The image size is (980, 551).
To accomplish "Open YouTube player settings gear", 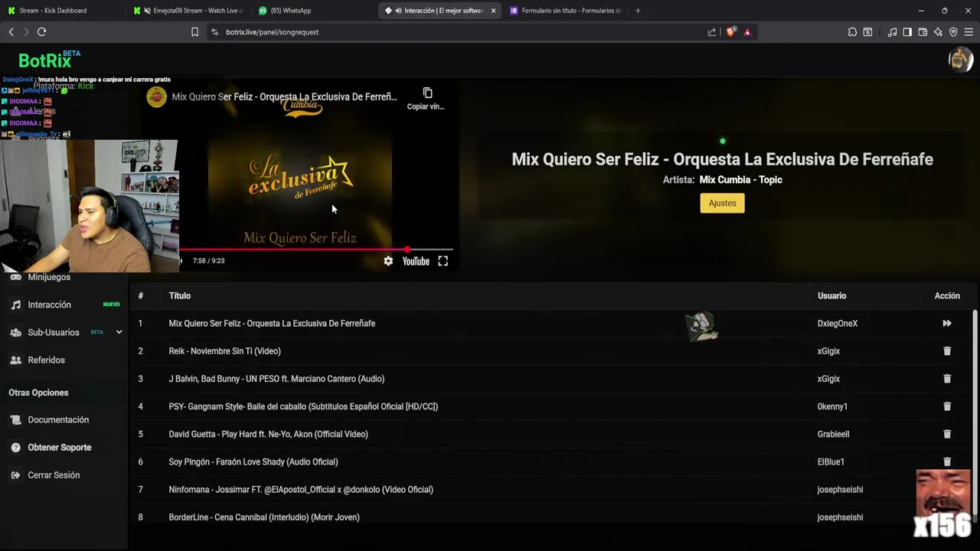I will pyautogui.click(x=388, y=261).
